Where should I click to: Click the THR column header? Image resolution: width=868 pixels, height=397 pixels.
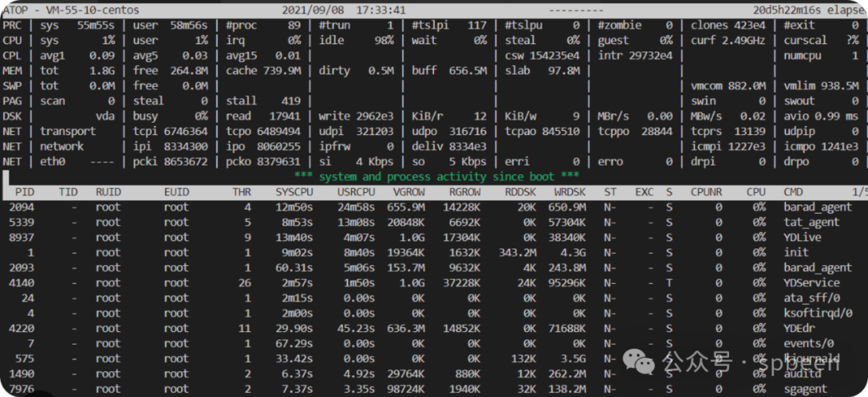pos(241,192)
